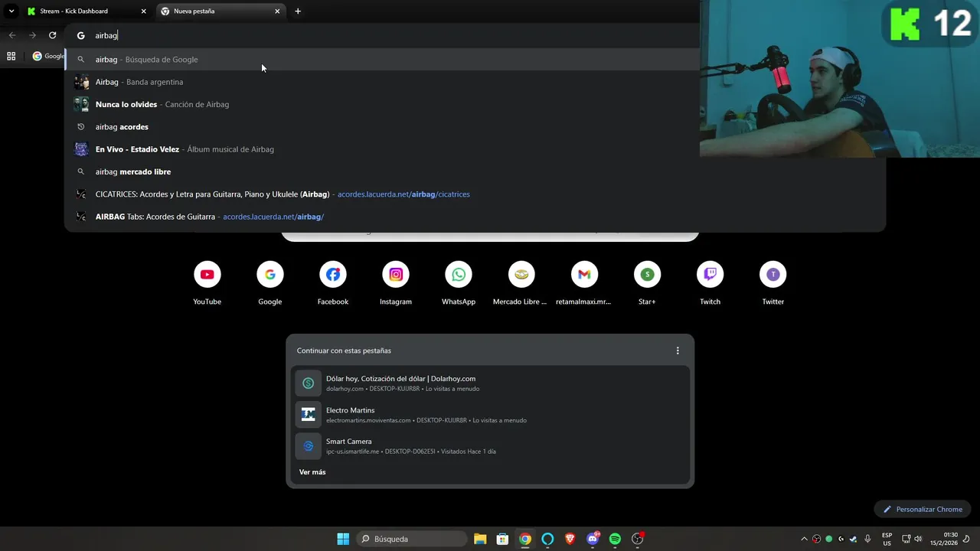Click the microphone tray icon
This screenshot has height=551, width=980.
(x=867, y=539)
